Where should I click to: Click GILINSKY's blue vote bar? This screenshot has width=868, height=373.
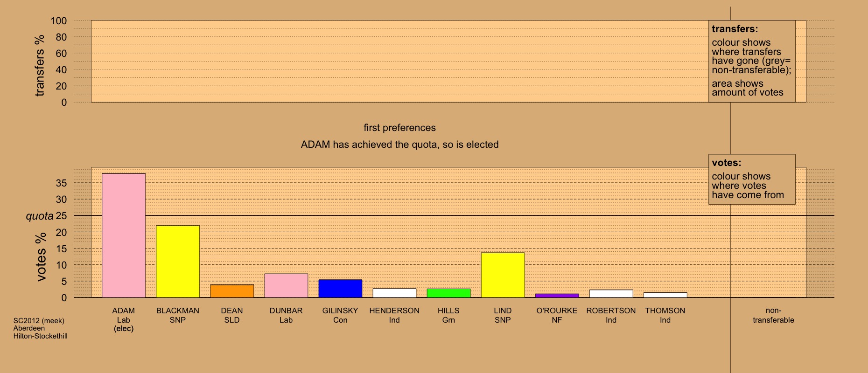point(340,289)
